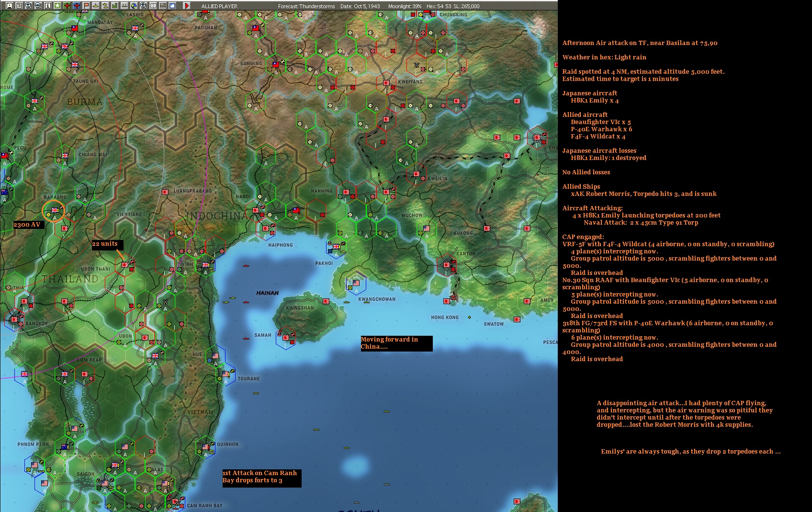Click the single yellow aircraft icon
Viewport: 812px width, 512px height.
[x=96, y=6]
